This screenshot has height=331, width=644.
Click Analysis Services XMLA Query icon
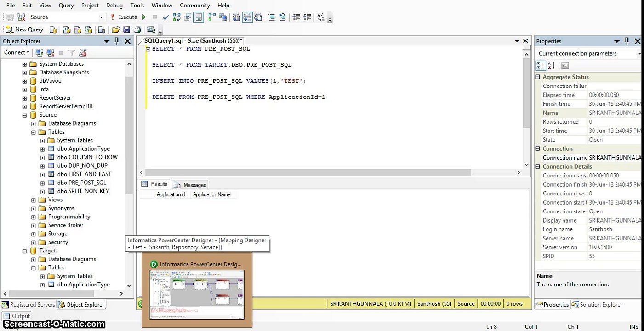pyautogui.click(x=88, y=29)
